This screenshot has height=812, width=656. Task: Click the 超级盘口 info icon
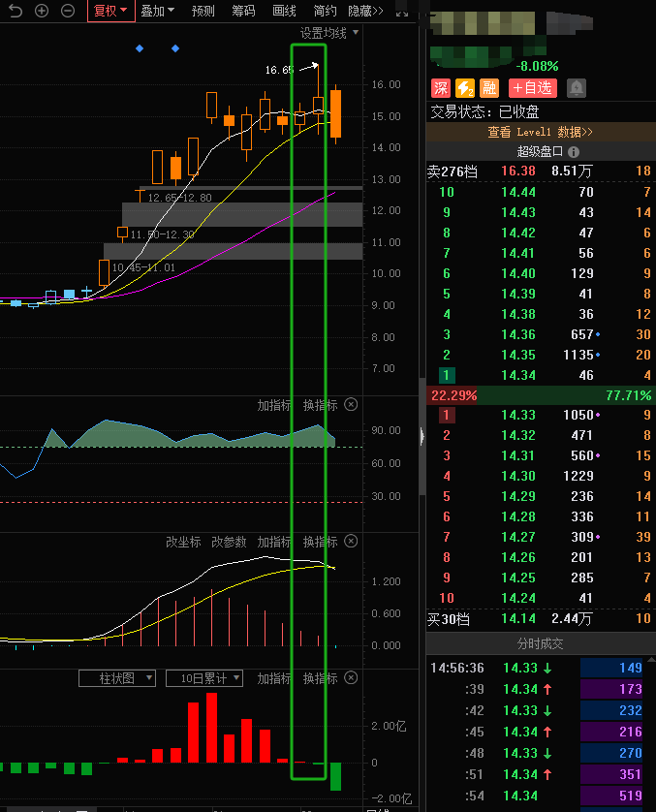[574, 152]
